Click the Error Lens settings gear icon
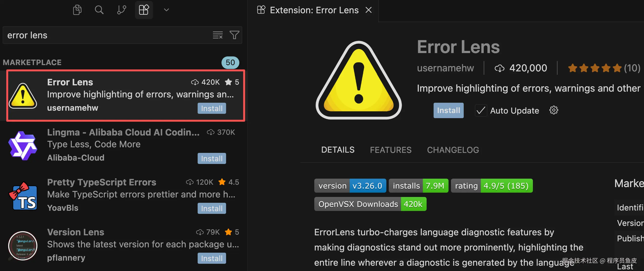Image resolution: width=644 pixels, height=271 pixels. [554, 110]
